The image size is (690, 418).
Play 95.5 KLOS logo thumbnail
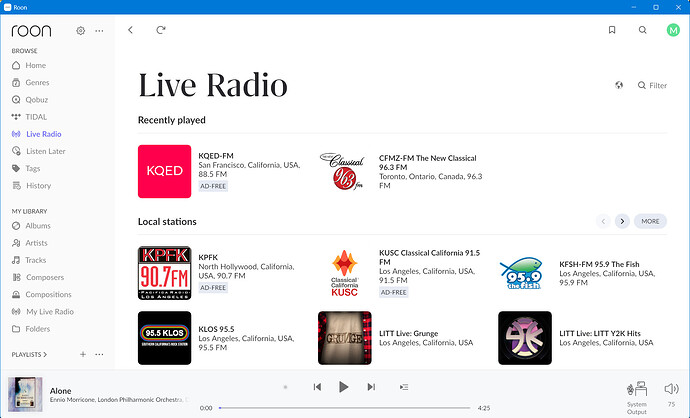click(x=165, y=338)
